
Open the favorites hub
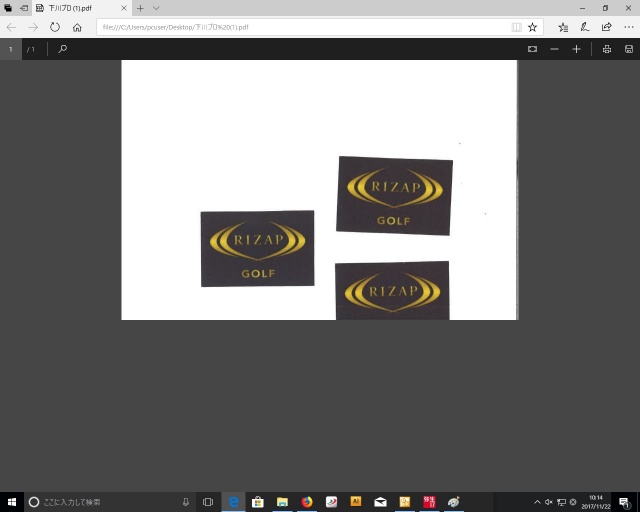click(563, 27)
